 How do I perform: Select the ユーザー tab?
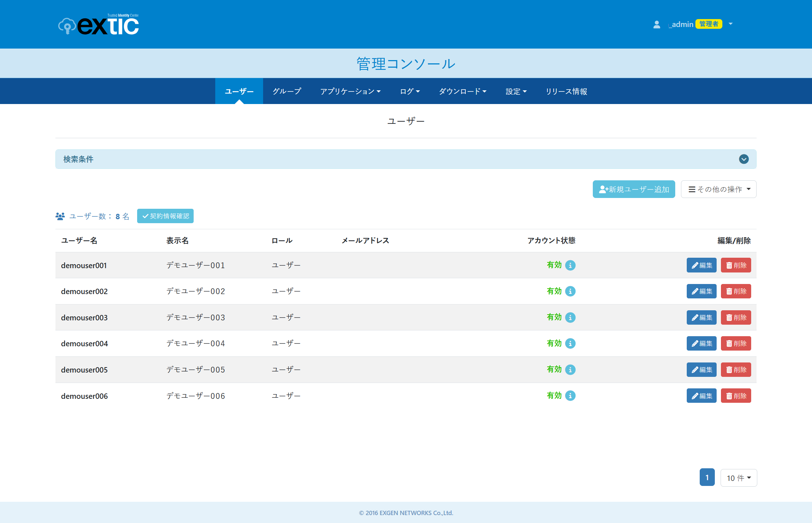[239, 91]
